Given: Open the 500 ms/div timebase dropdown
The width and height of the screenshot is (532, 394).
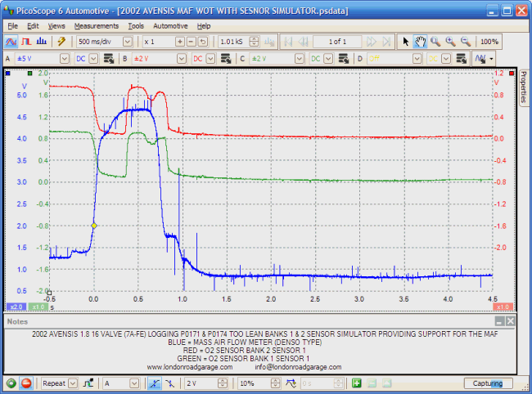Looking at the screenshot, I should point(128,41).
